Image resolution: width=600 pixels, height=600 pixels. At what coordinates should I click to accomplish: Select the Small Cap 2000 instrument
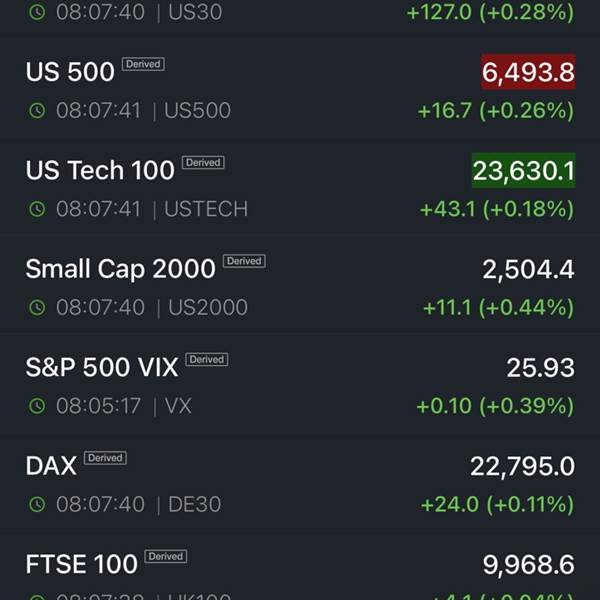pos(120,269)
